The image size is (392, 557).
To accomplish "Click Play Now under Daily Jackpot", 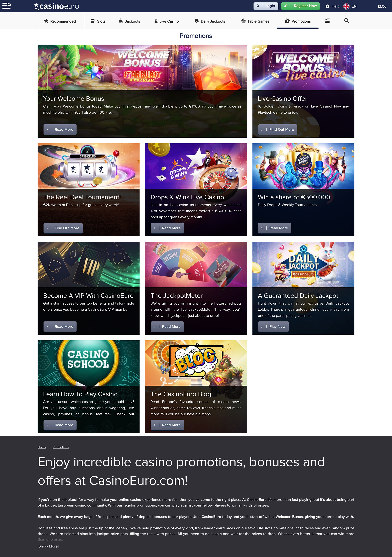I will click(273, 327).
